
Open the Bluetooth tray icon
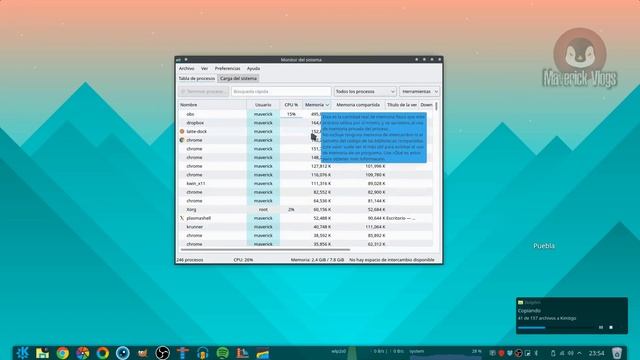click(536, 353)
